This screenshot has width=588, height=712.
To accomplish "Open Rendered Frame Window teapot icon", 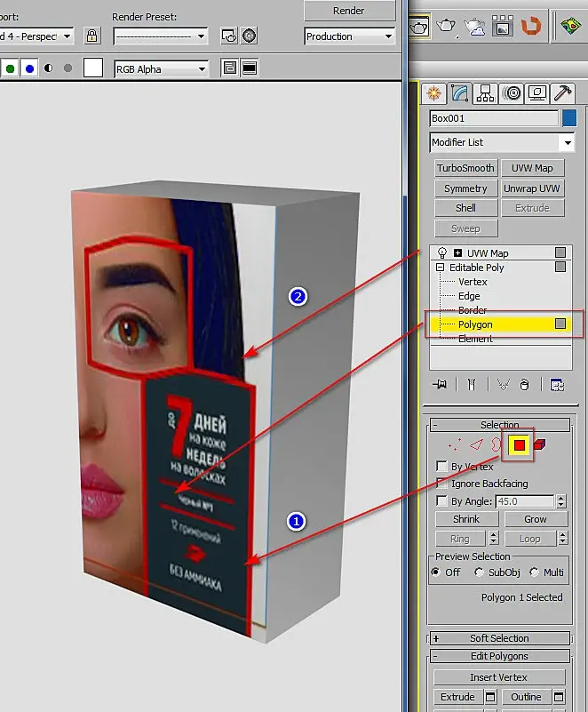I will click(x=419, y=28).
